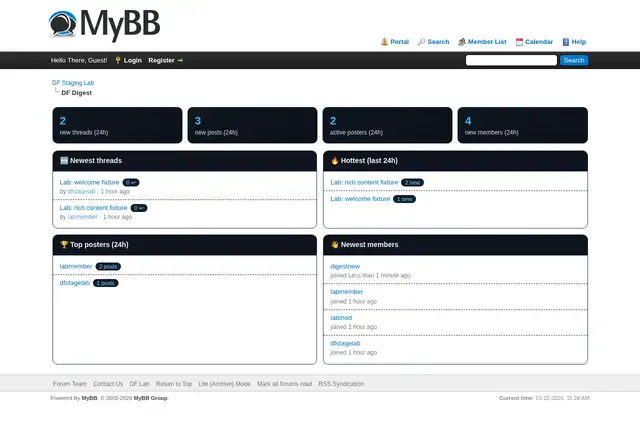Screen dimensions: 640x430
Task: Click the Help book icon
Action: click(566, 42)
